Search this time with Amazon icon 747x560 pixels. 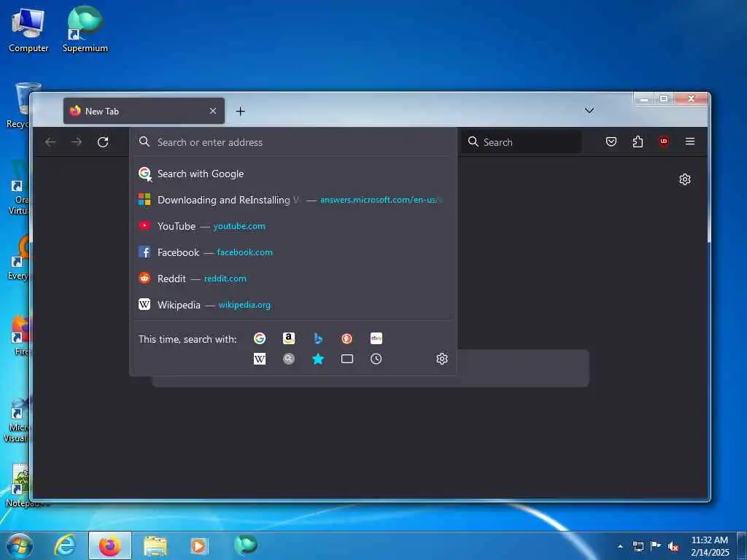[x=289, y=338]
